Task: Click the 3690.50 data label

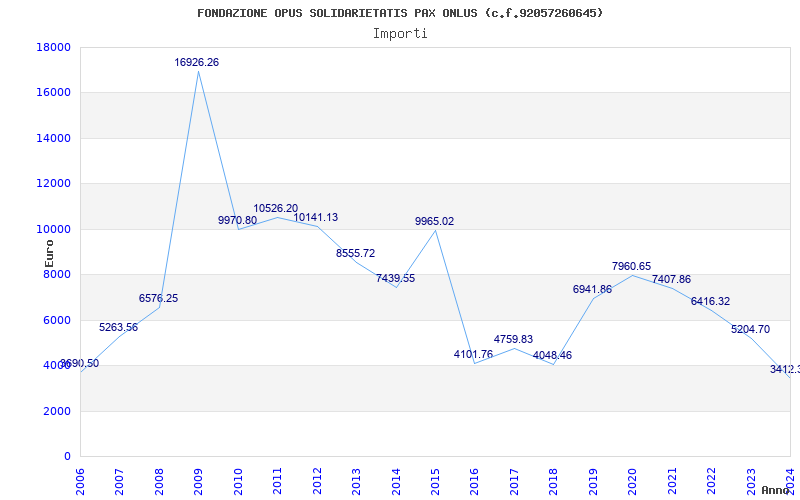Action: (80, 363)
